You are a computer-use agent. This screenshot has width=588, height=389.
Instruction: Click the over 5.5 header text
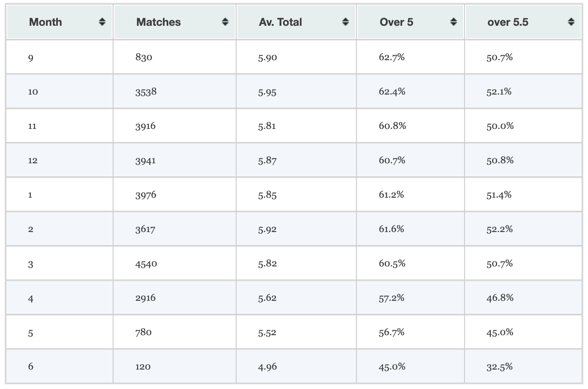(507, 22)
